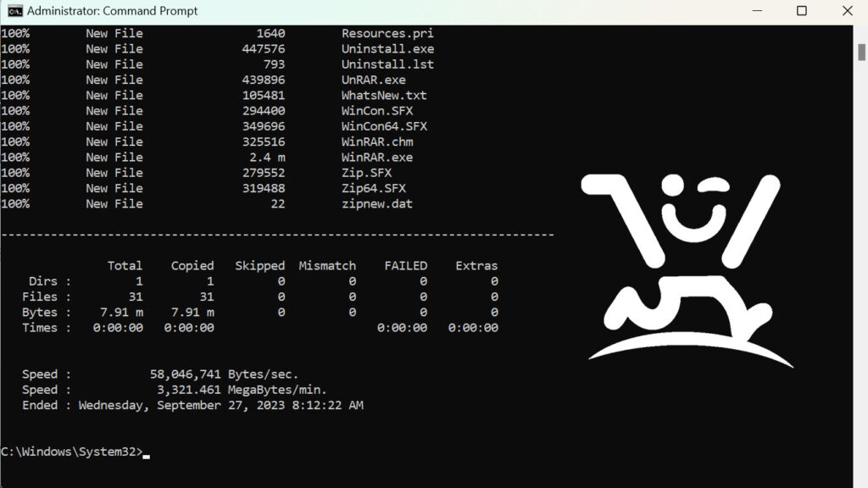Click the '58,046,741 Bytes/sec.' speed value
The height and width of the screenshot is (488, 868).
(x=224, y=374)
